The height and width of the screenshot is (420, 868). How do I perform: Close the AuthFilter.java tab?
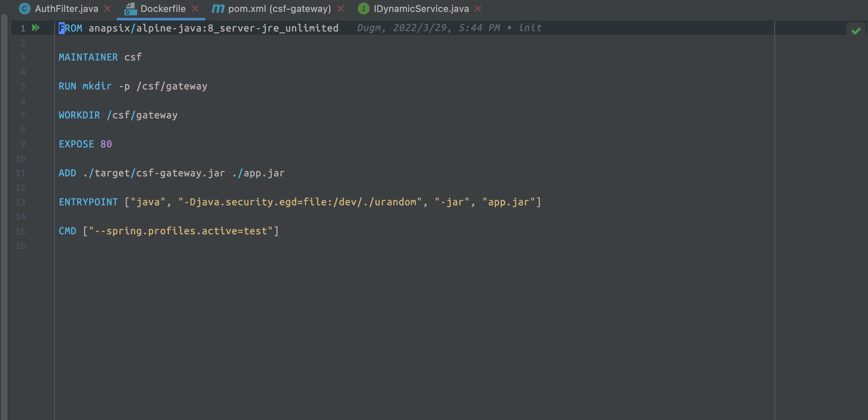108,9
